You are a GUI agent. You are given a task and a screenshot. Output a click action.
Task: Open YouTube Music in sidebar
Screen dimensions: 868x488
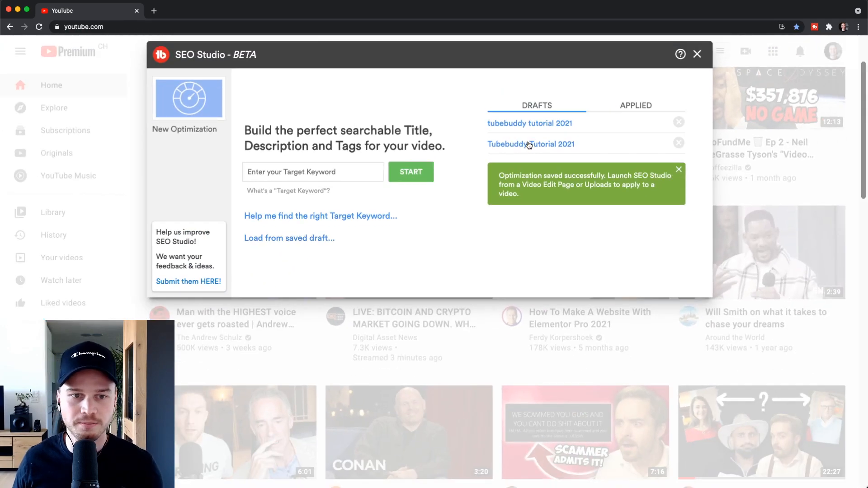coord(63,175)
